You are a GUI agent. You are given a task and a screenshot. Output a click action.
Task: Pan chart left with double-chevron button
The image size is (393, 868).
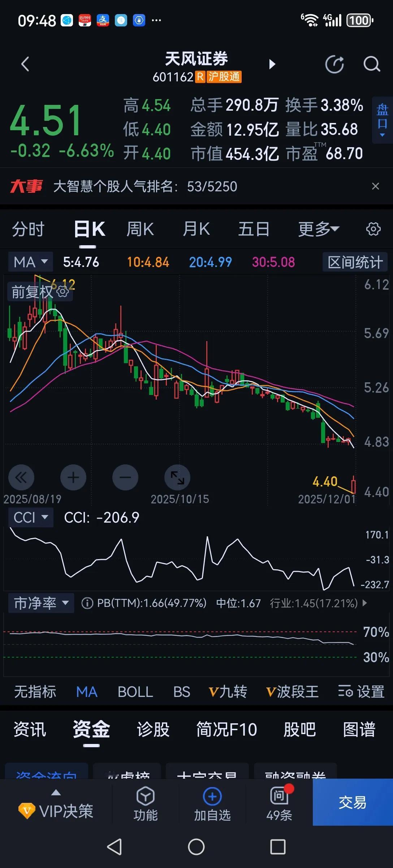click(x=21, y=477)
